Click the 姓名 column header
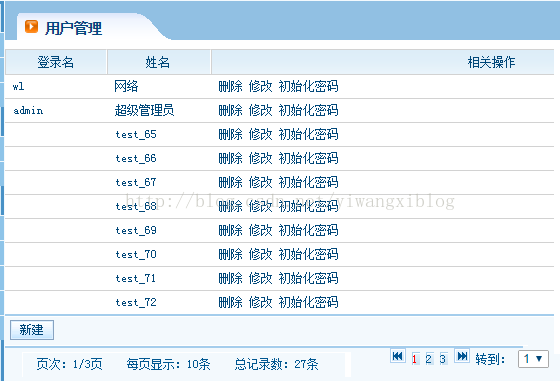This screenshot has width=560, height=381. coord(158,62)
